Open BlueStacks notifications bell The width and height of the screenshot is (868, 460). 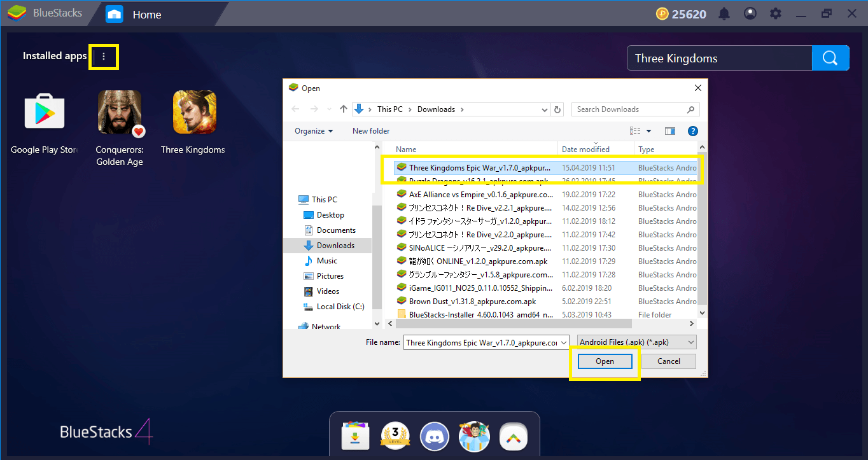[x=724, y=13]
